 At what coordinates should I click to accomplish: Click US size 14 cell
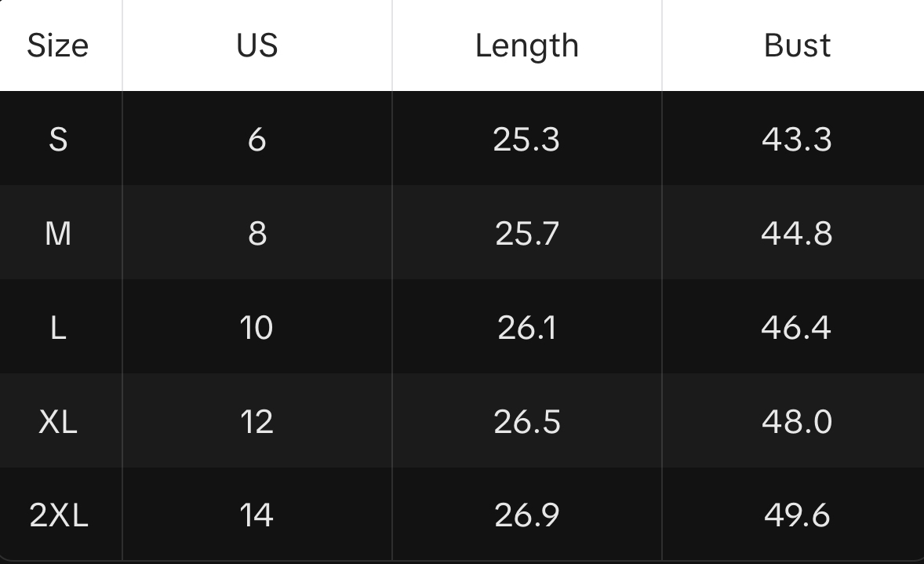257,515
